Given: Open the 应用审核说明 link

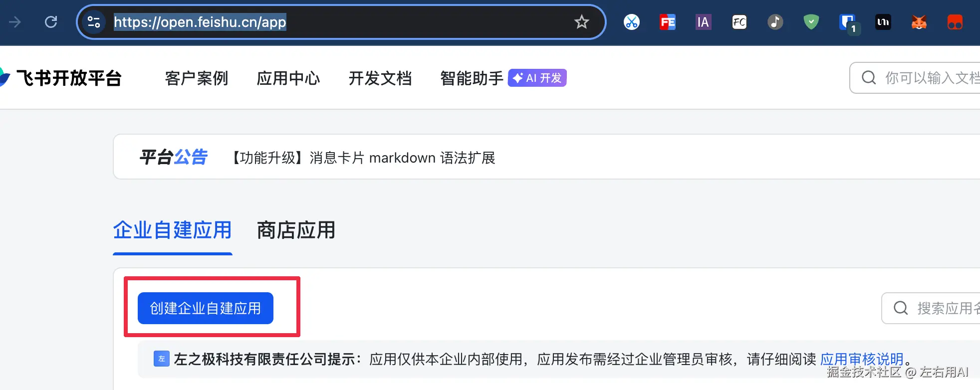Looking at the screenshot, I should point(862,359).
